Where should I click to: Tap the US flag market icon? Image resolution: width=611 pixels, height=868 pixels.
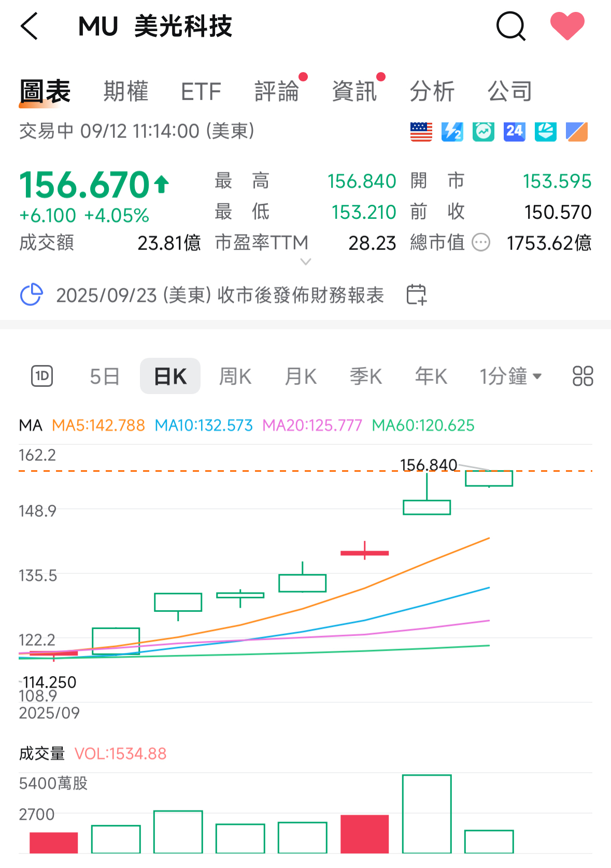tap(421, 132)
